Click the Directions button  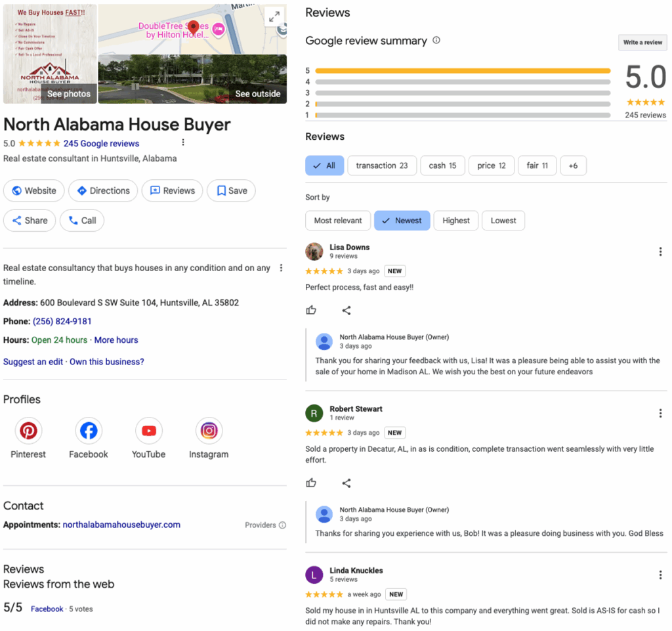[103, 191]
